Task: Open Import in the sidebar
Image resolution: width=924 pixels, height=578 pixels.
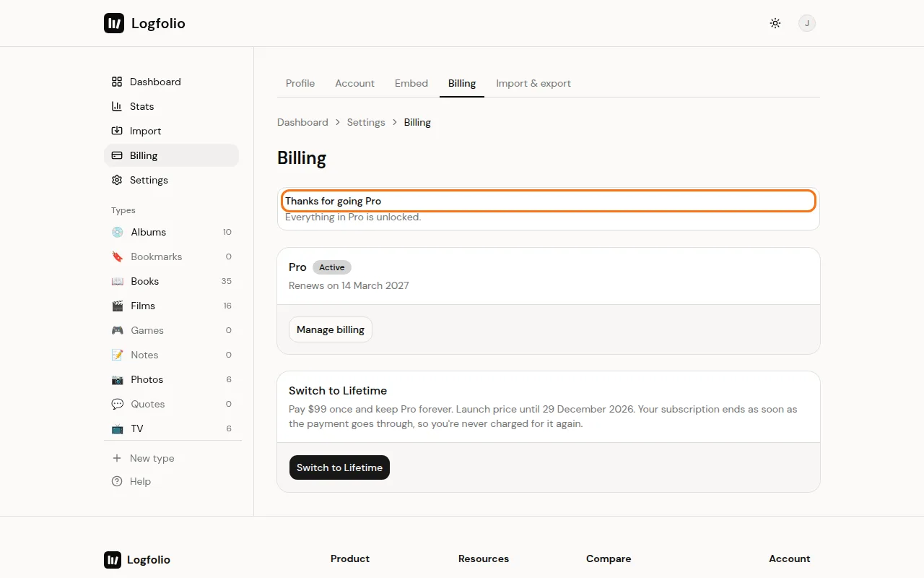Action: [171, 131]
